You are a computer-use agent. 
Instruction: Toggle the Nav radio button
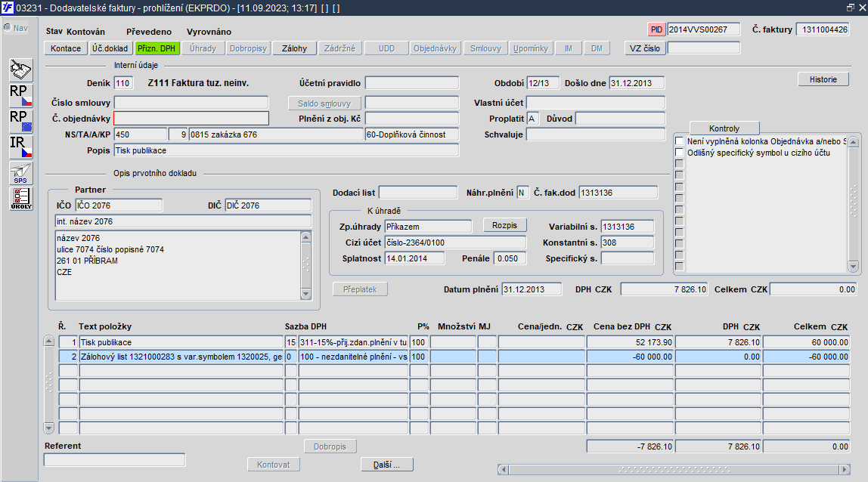[x=8, y=28]
